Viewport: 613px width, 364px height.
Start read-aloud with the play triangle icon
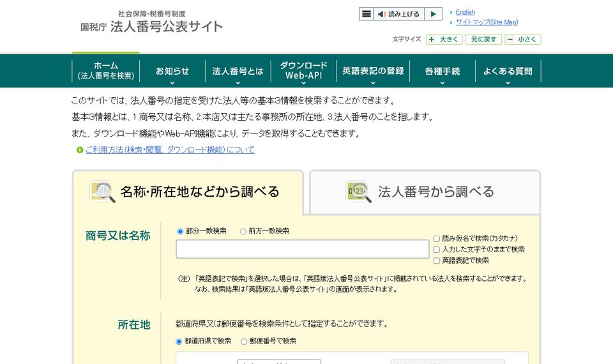point(433,14)
